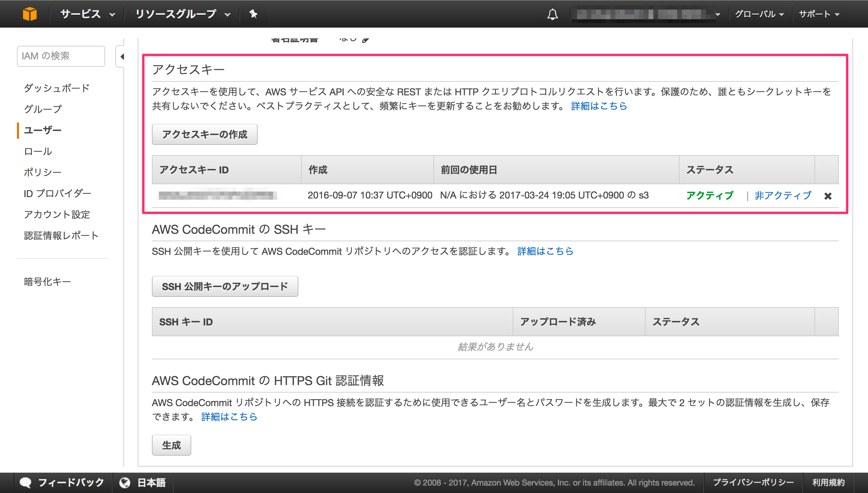Viewport: 868px width, 493px height.
Task: Collapse the sidebar with the arrow
Action: click(x=122, y=56)
